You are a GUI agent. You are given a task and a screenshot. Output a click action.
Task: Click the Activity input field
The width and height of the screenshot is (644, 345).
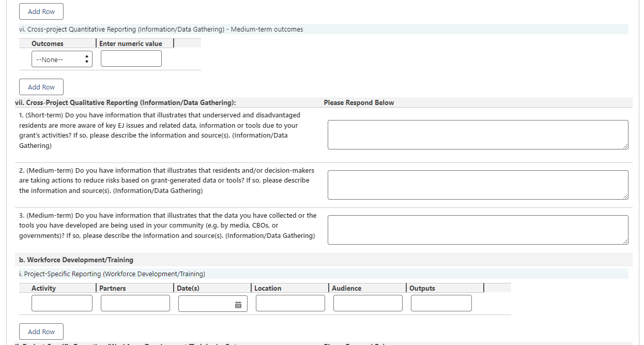click(62, 303)
